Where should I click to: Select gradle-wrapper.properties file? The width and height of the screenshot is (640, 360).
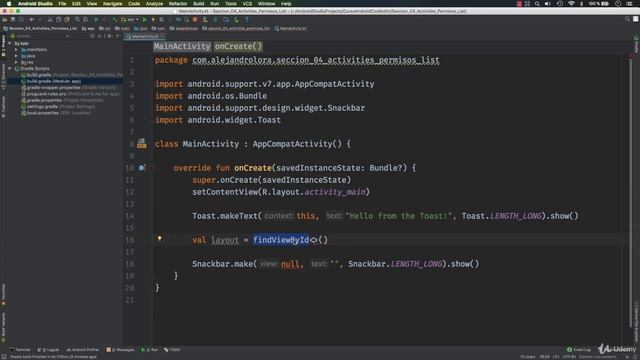click(68, 88)
